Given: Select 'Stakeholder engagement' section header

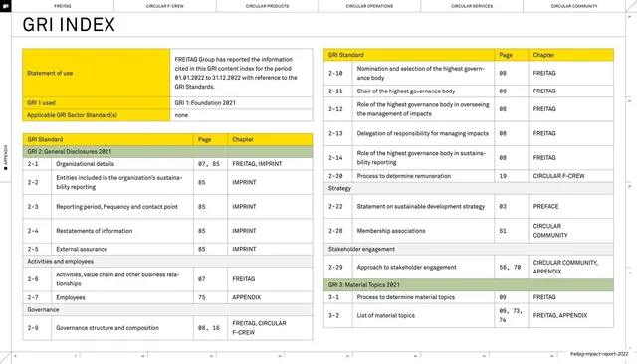Looking at the screenshot, I should coord(469,250).
